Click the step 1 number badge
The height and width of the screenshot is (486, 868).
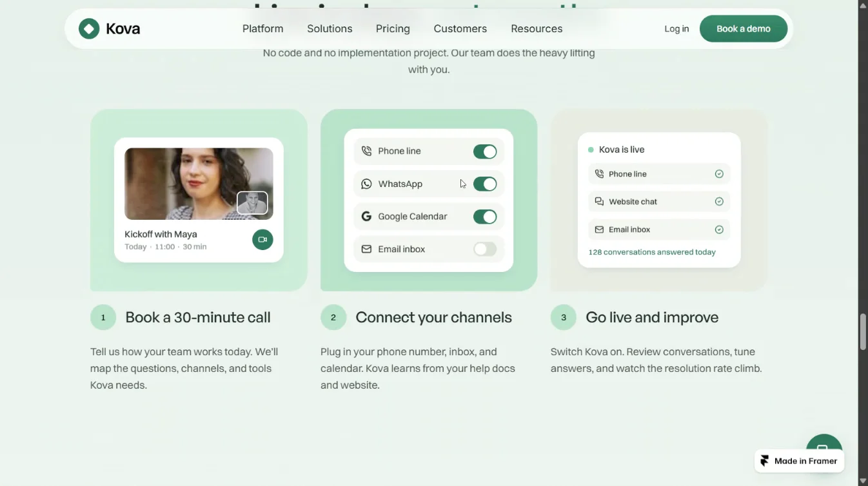(x=103, y=317)
